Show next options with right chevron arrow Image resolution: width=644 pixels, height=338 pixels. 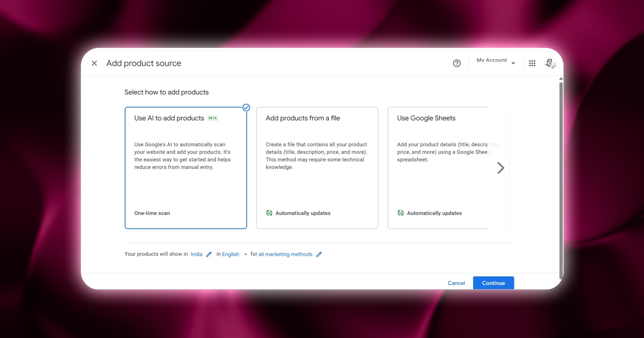coord(500,168)
